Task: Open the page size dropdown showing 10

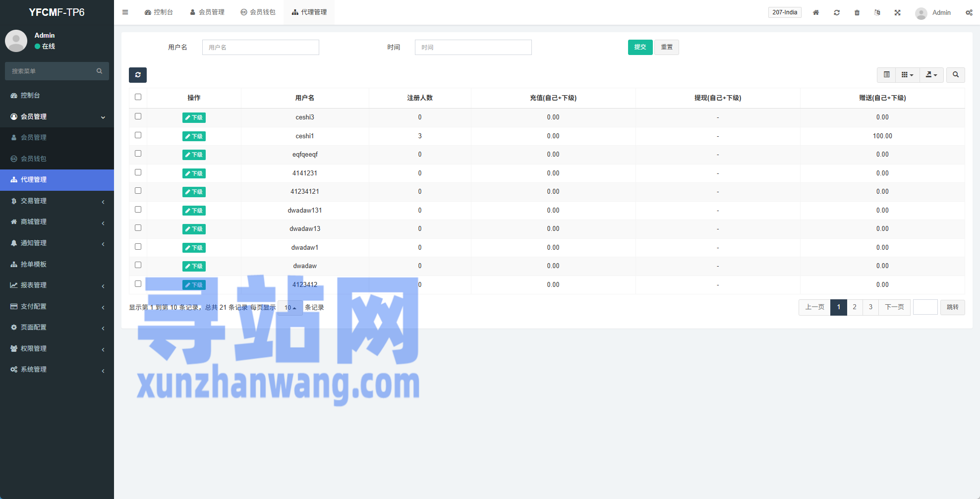Action: (x=290, y=308)
